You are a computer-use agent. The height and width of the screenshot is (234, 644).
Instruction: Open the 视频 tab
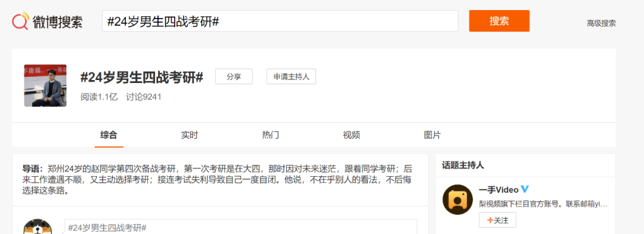click(352, 135)
